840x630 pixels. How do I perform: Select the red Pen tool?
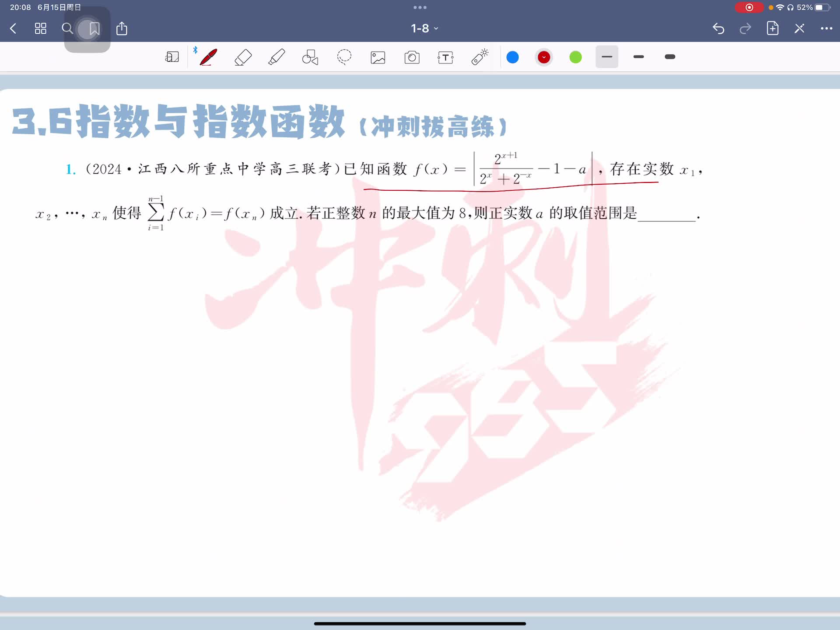(208, 57)
